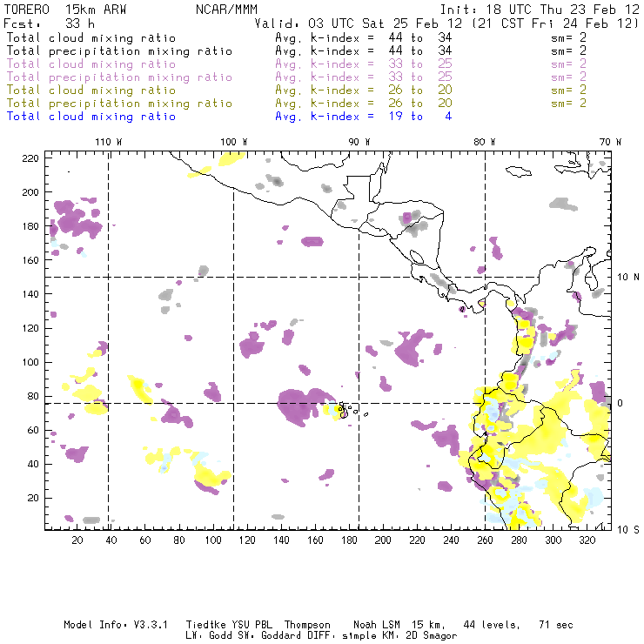The image size is (644, 644).
Task: Click the blue 'Total cloud mixing ratio' legend label
Action: pyautogui.click(x=91, y=117)
